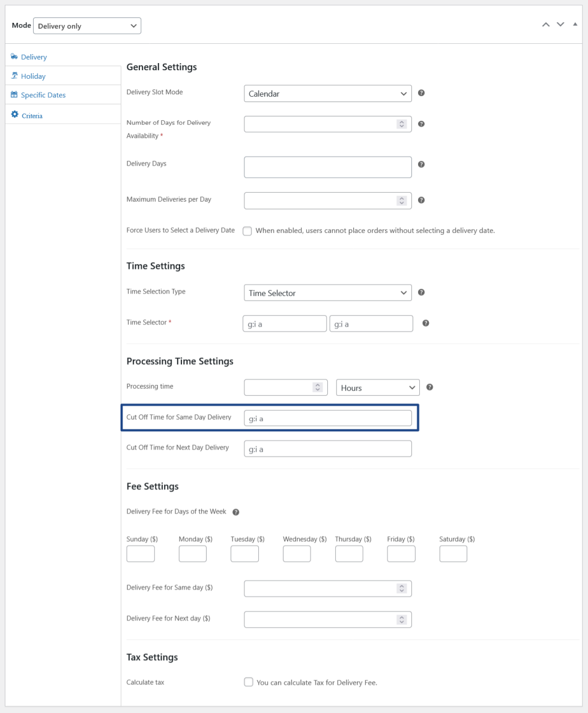Screen dimensions: 588x713
Task: Open the Hours unit dropdown
Action: (x=377, y=388)
